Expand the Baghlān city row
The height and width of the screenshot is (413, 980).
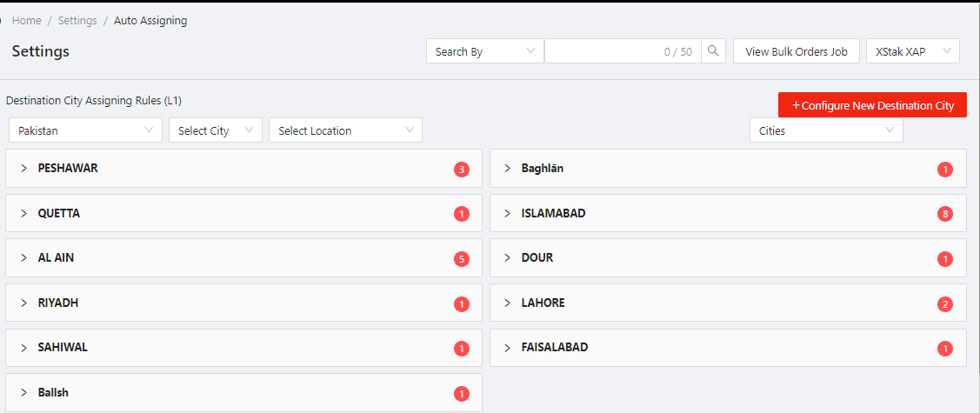click(x=508, y=169)
